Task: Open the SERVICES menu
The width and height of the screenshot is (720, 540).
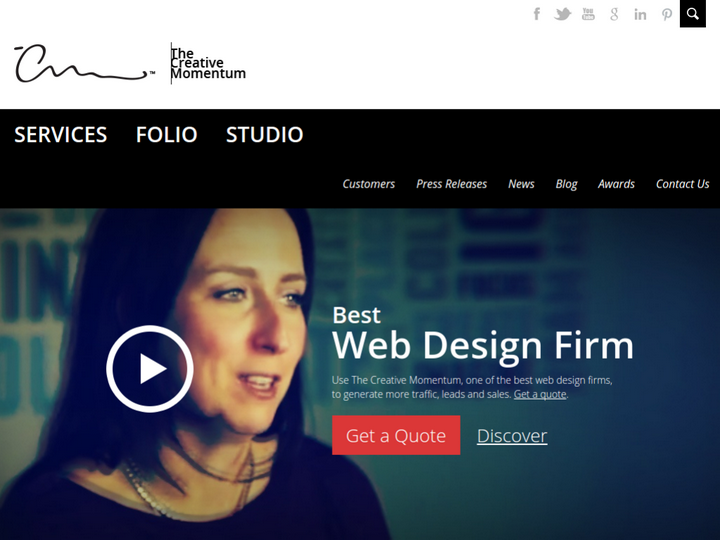Action: click(61, 135)
